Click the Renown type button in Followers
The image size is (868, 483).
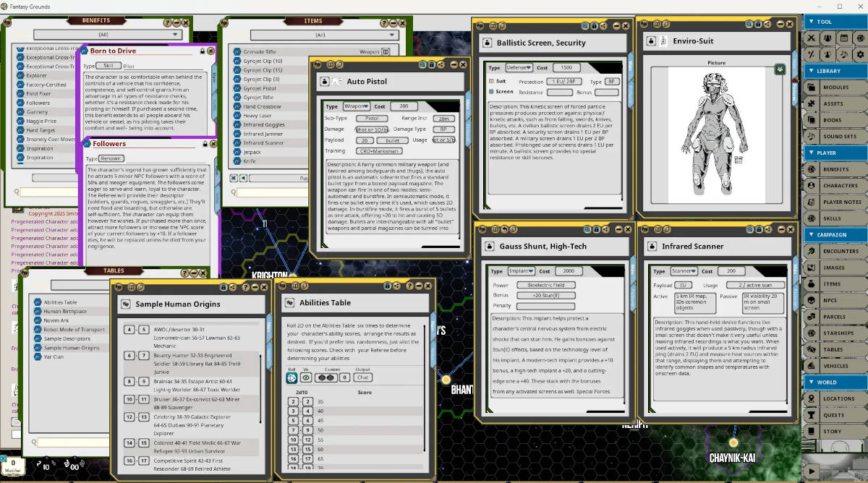pos(111,158)
